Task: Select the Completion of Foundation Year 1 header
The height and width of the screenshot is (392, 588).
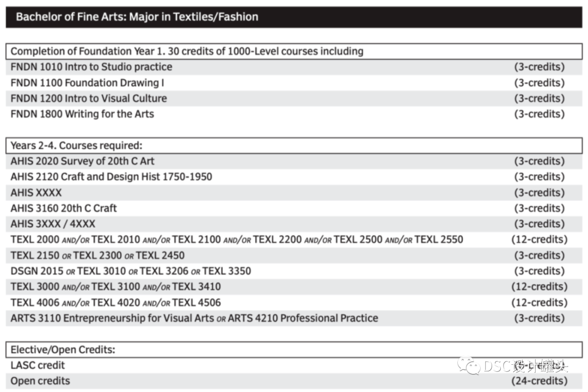Action: coord(294,51)
